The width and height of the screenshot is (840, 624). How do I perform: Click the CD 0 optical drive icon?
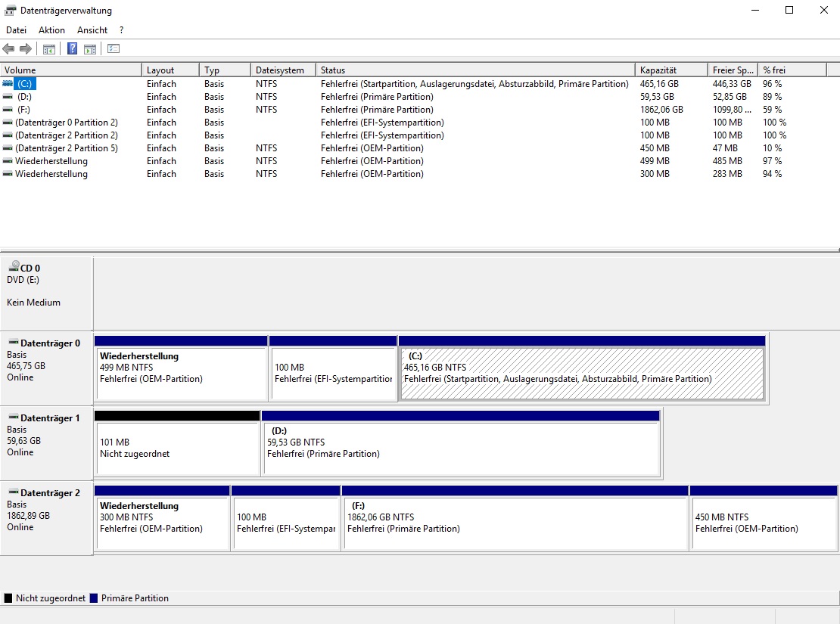(14, 265)
